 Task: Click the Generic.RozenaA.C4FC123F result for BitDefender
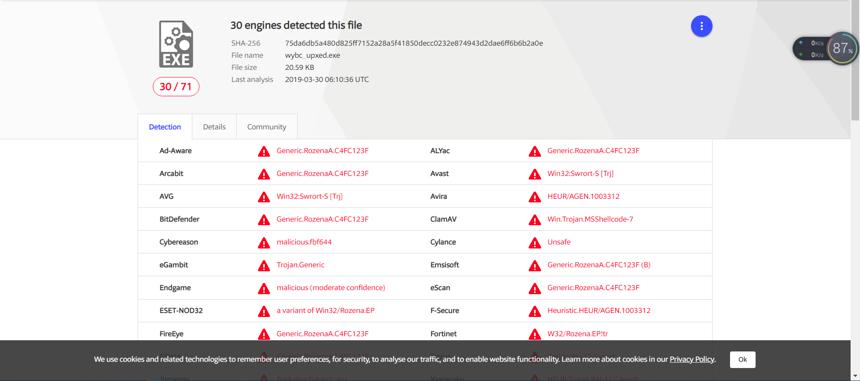point(322,219)
